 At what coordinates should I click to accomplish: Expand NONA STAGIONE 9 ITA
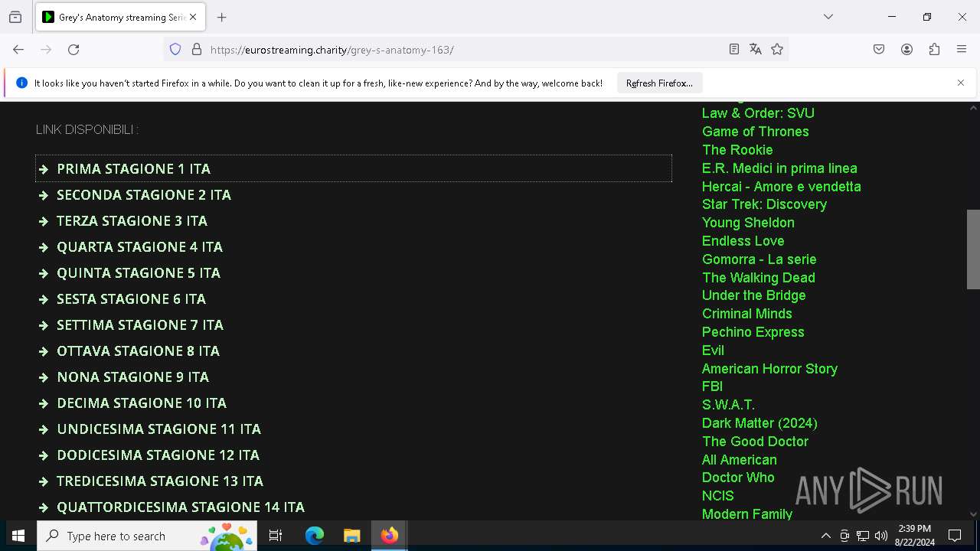(354, 377)
